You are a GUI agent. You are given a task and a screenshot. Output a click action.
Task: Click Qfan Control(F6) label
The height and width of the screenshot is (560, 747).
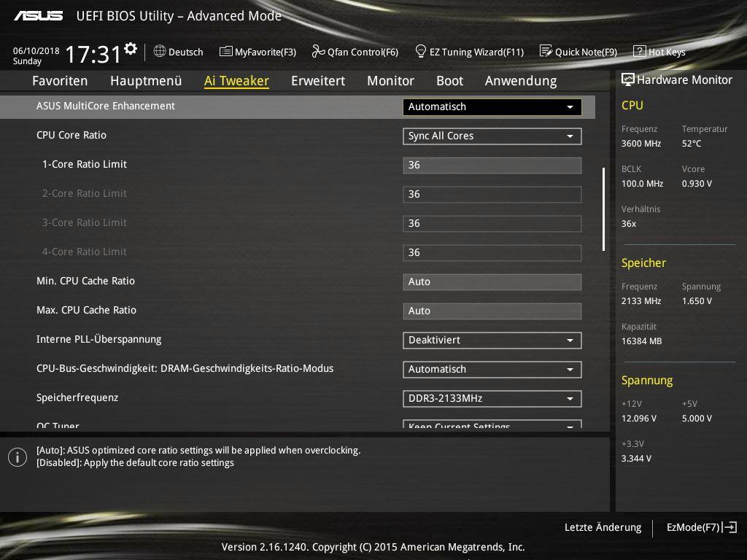tap(363, 52)
